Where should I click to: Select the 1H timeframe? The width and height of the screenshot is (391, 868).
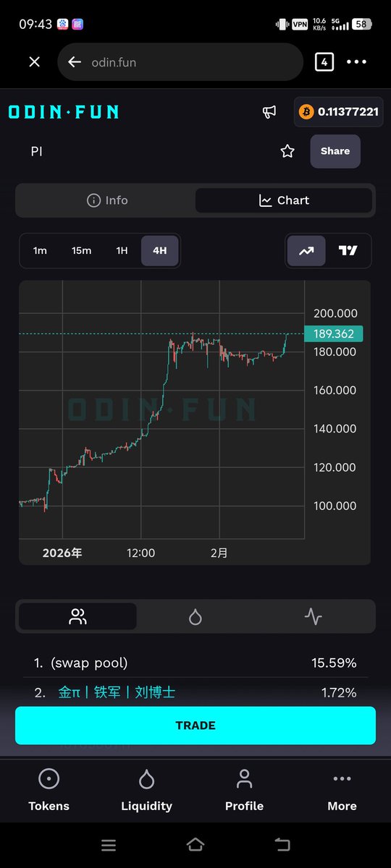(x=122, y=251)
